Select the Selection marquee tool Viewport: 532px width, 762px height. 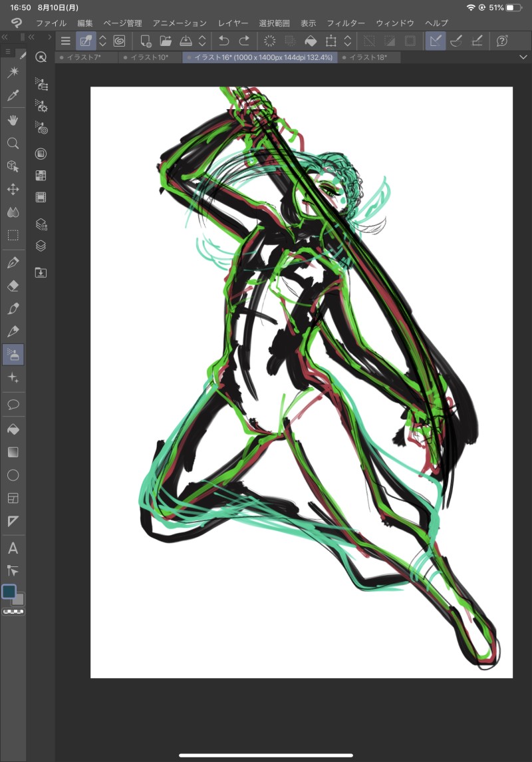pyautogui.click(x=13, y=236)
